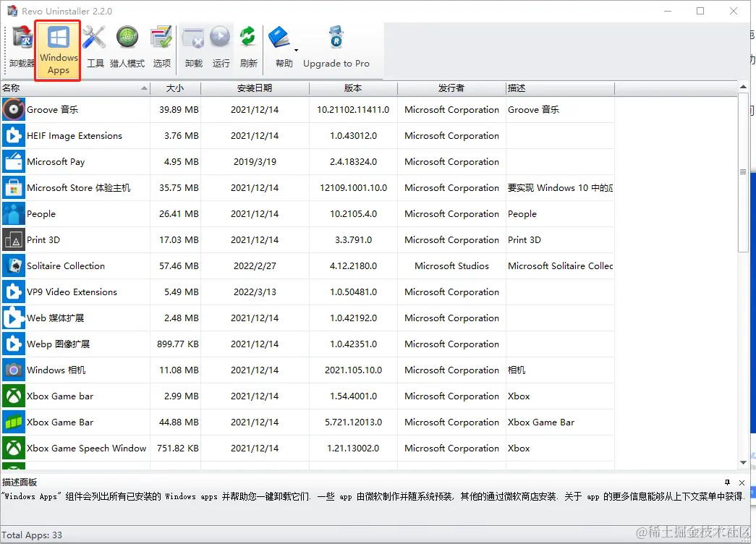This screenshot has height=544, width=756.
Task: Click the '57.46 MB' size cell
Action: coord(179,265)
